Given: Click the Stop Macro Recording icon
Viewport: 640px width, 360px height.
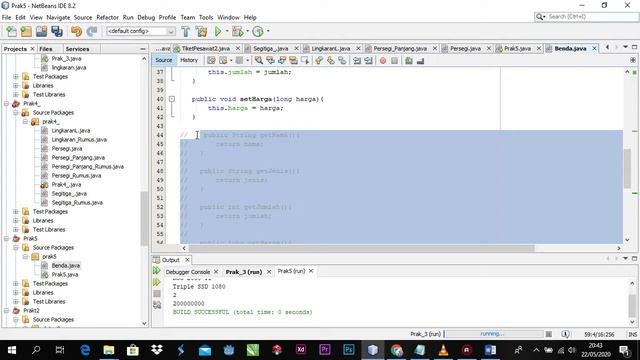Looking at the screenshot, I should (x=394, y=60).
